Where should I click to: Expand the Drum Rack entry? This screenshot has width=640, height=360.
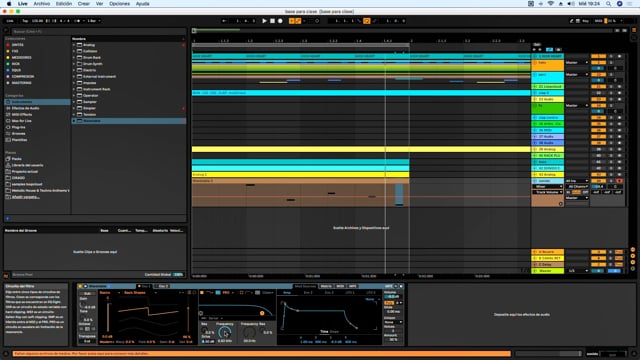pyautogui.click(x=74, y=58)
